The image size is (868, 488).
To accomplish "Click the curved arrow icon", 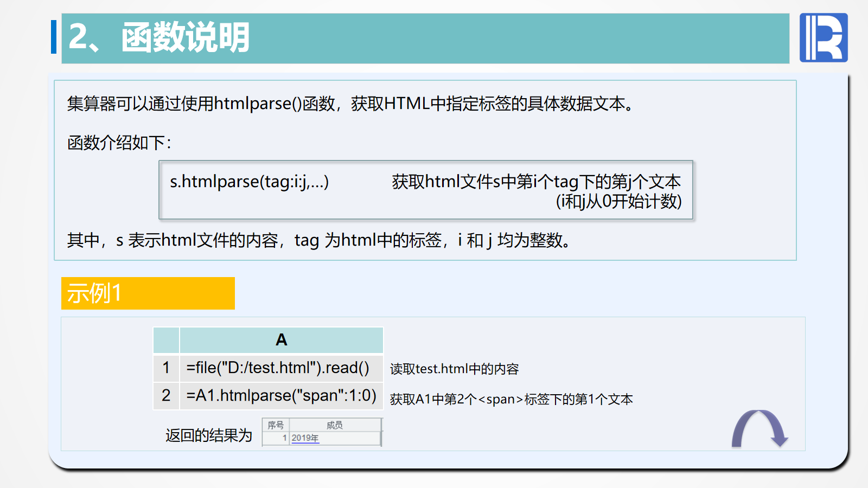I will [x=759, y=428].
